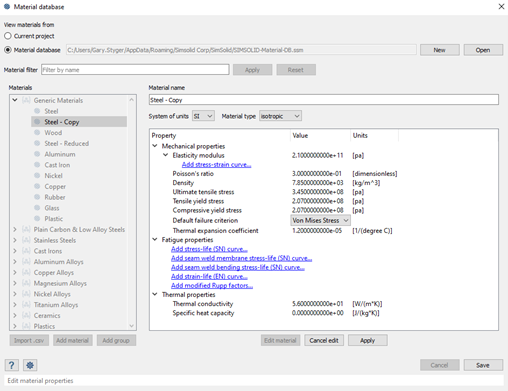This screenshot has height=391, width=508.
Task: Click Thermal conductivity value 5.6e+01
Action: [318, 304]
